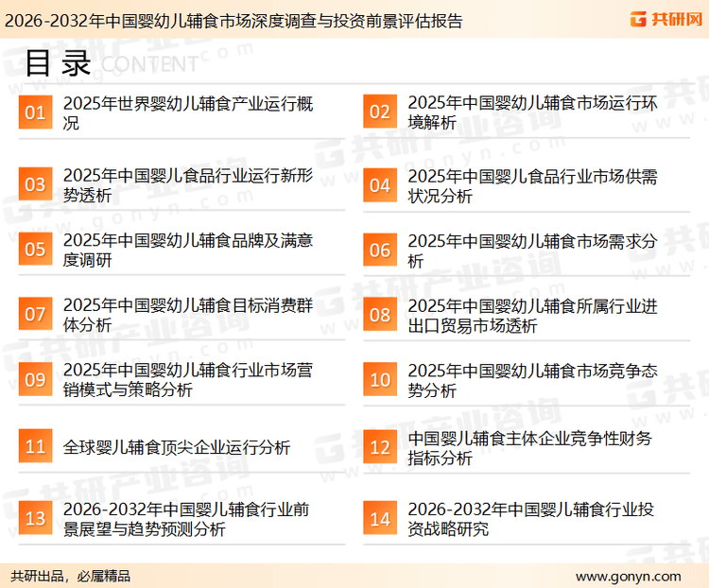Select the 05 number badge
Image resolution: width=709 pixels, height=588 pixels.
click(x=35, y=250)
